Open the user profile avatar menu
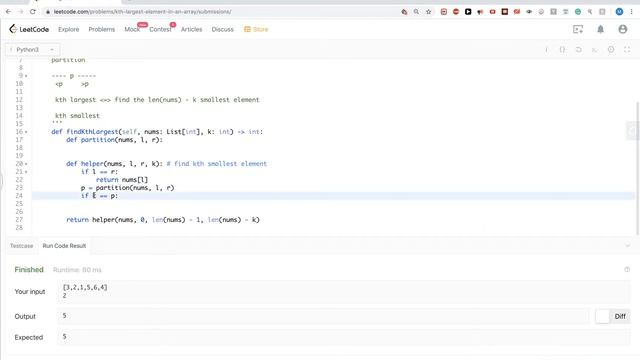This screenshot has height=360, width=640. [622, 29]
